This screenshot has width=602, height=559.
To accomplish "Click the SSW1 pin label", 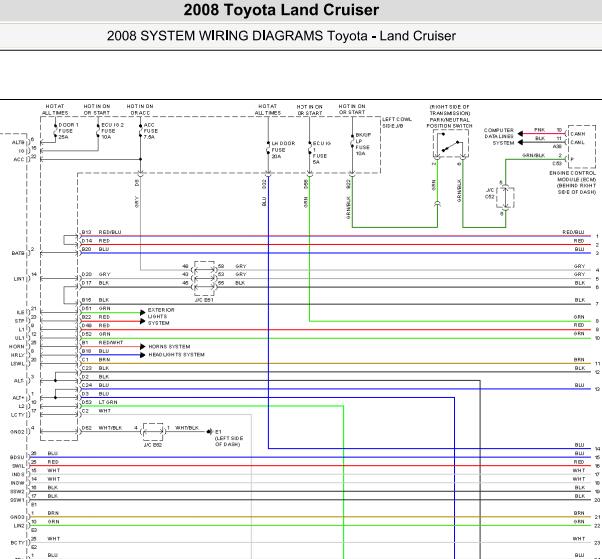I will click(x=17, y=500).
